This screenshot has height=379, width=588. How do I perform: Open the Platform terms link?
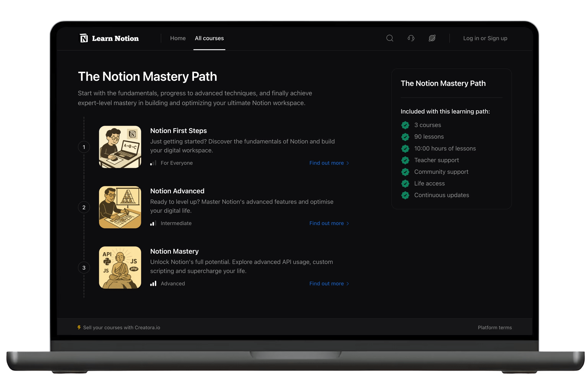pos(495,327)
